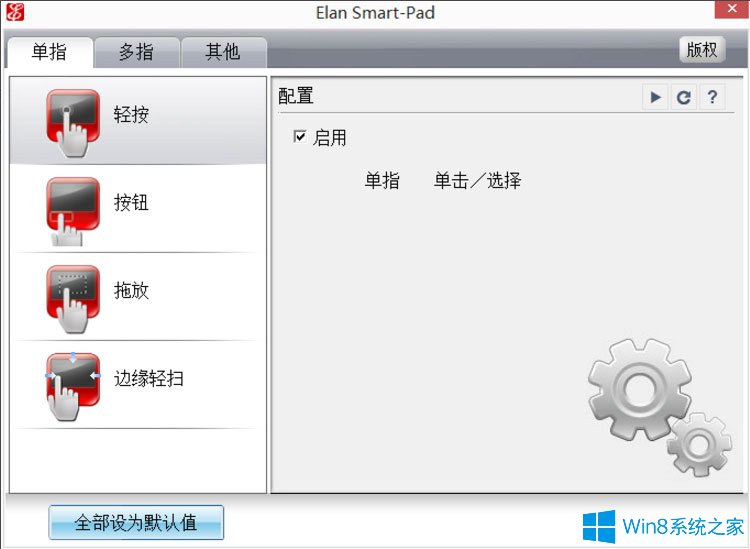The width and height of the screenshot is (750, 549).
Task: Open help with the question mark icon
Action: coord(712,97)
